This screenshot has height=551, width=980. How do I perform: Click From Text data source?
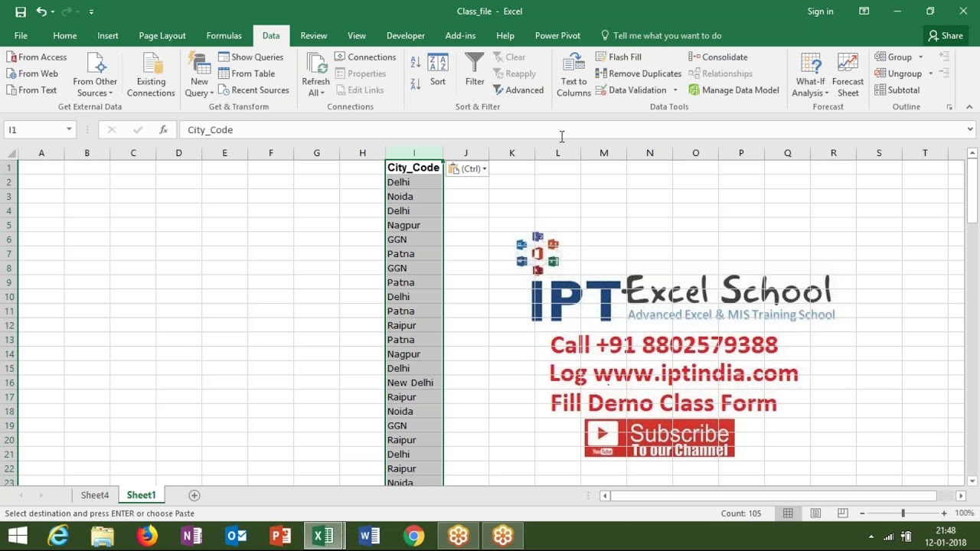31,90
